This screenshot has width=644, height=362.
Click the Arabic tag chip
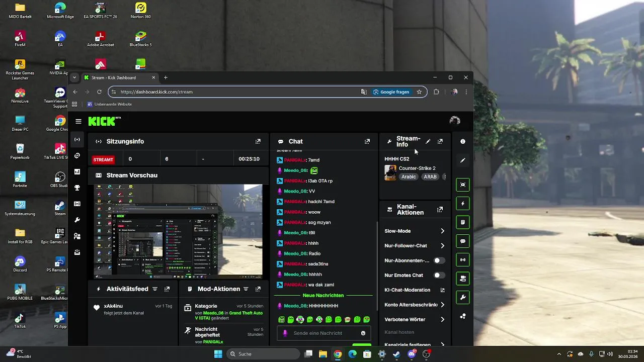coord(409,177)
